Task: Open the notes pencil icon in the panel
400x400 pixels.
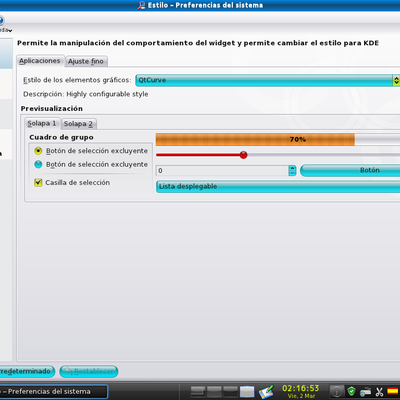Action: [x=266, y=392]
